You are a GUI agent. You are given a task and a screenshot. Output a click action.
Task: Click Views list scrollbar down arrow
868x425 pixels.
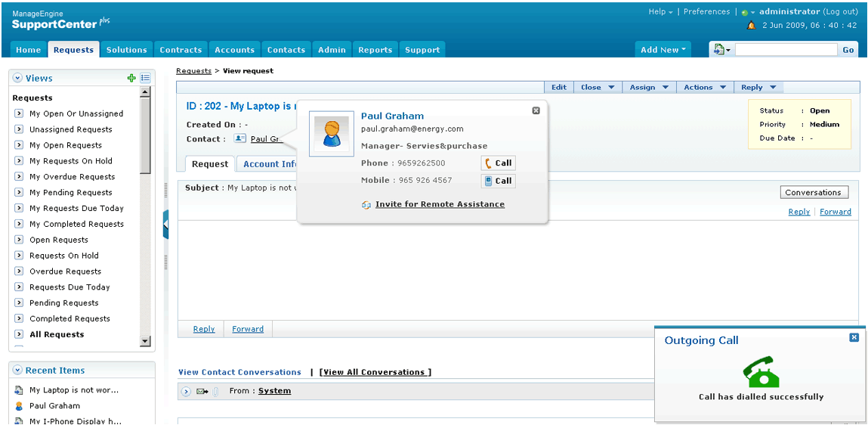[x=145, y=341]
